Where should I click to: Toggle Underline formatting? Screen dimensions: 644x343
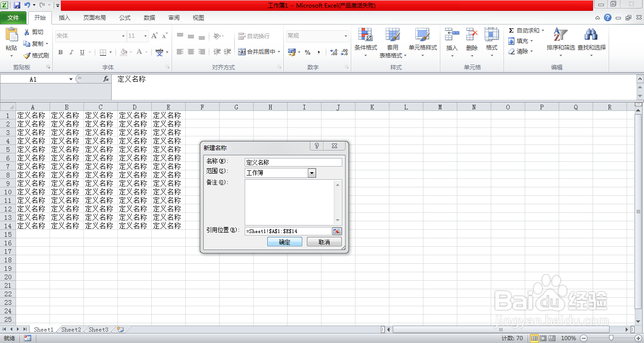pyautogui.click(x=82, y=52)
